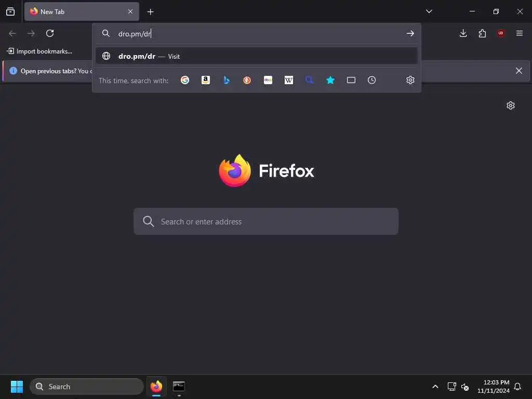Personalize New Tab page gear icon

coord(511,105)
